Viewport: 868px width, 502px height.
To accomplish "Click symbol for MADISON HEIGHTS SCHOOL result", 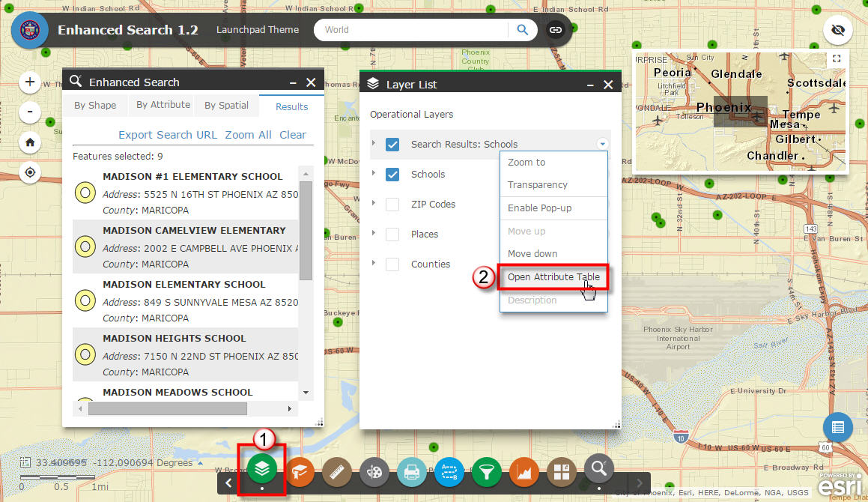I will tap(85, 354).
